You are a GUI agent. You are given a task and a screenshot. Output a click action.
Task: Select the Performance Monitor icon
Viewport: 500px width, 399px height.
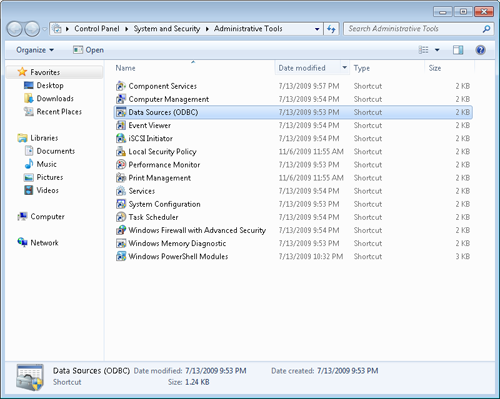(121, 165)
